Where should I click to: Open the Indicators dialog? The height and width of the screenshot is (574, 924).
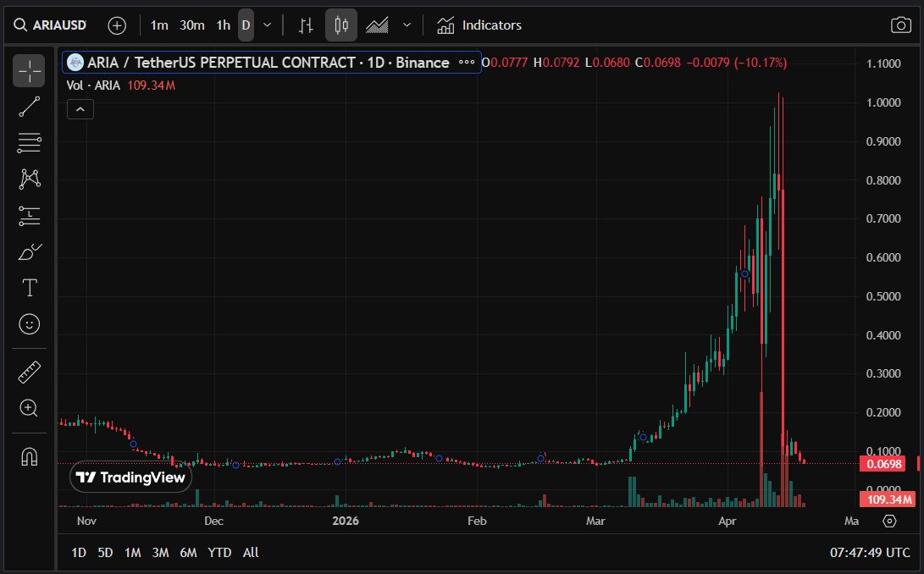point(479,25)
